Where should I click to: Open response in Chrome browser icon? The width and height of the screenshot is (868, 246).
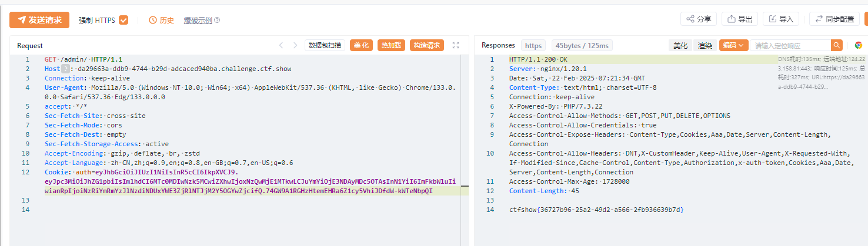point(859,45)
